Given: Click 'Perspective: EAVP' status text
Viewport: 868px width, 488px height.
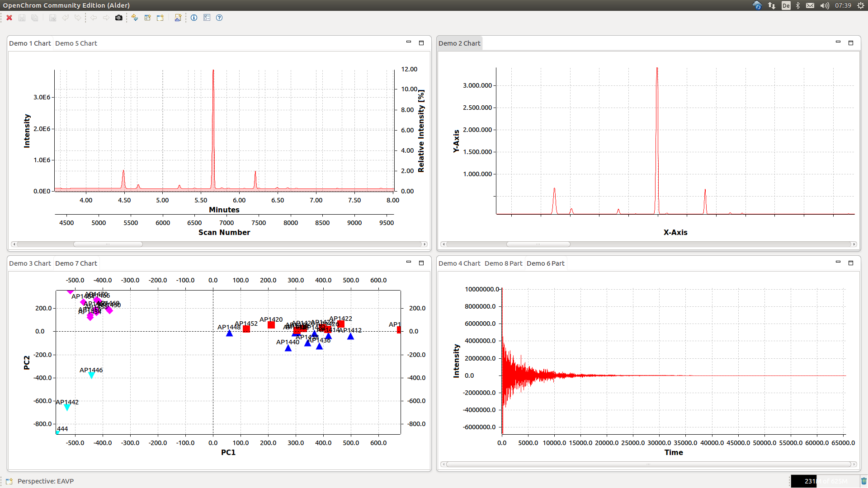Looking at the screenshot, I should point(46,481).
